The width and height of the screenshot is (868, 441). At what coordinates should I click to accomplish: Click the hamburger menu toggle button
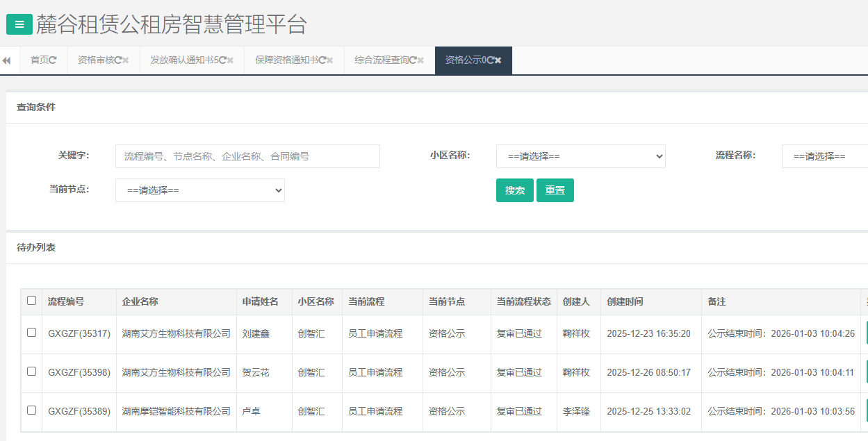point(19,24)
